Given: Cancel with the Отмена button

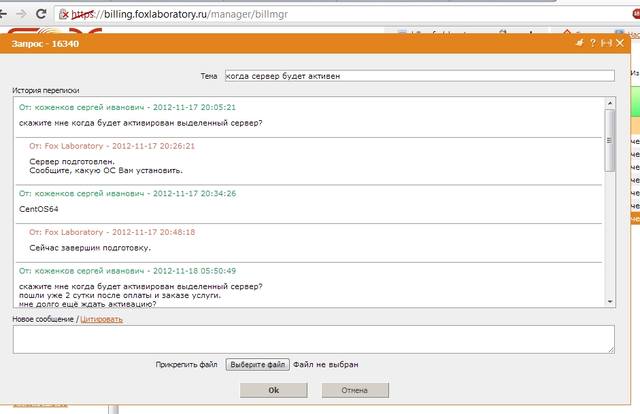Looking at the screenshot, I should click(x=355, y=390).
